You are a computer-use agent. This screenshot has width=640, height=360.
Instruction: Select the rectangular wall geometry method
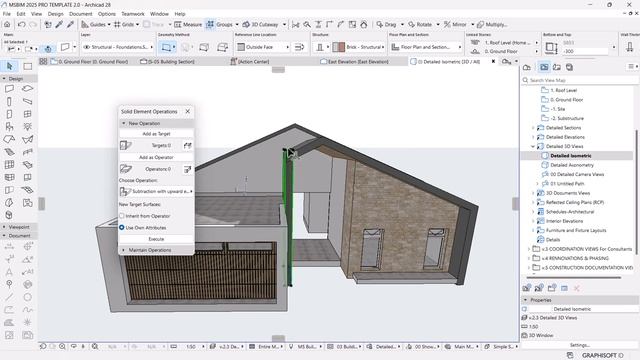click(204, 47)
